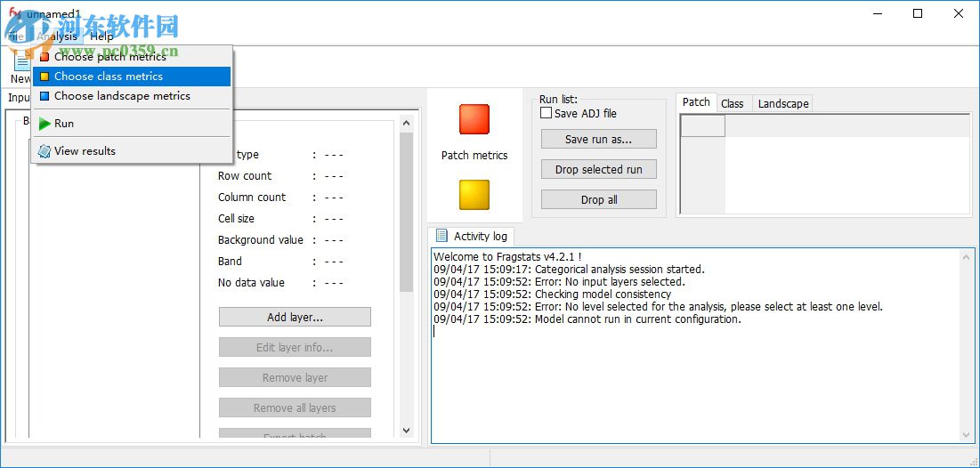Switch to the Patch results tab

696,102
